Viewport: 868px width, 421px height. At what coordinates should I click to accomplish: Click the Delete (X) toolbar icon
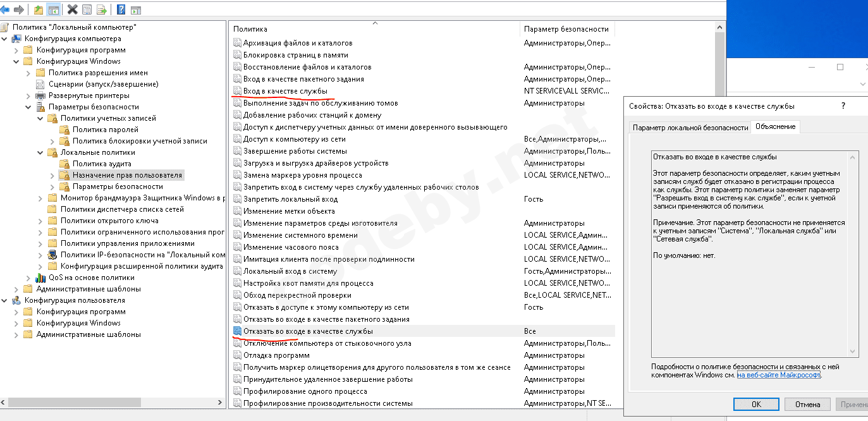click(x=72, y=9)
